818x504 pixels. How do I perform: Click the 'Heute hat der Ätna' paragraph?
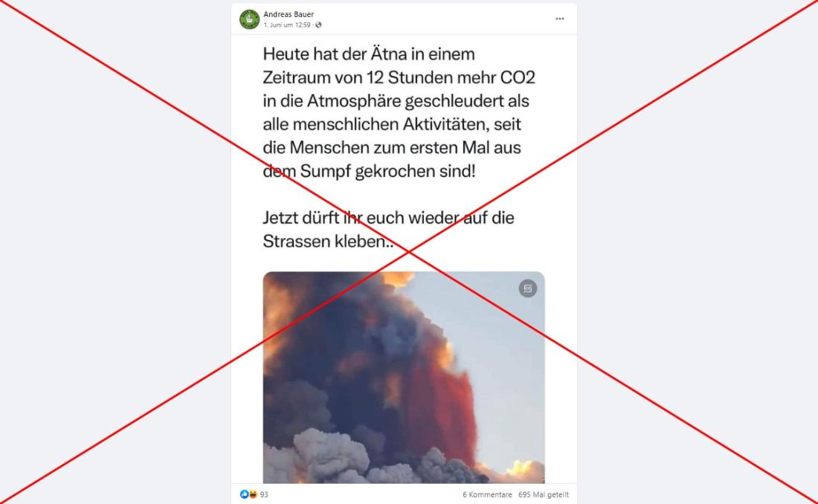click(x=399, y=112)
